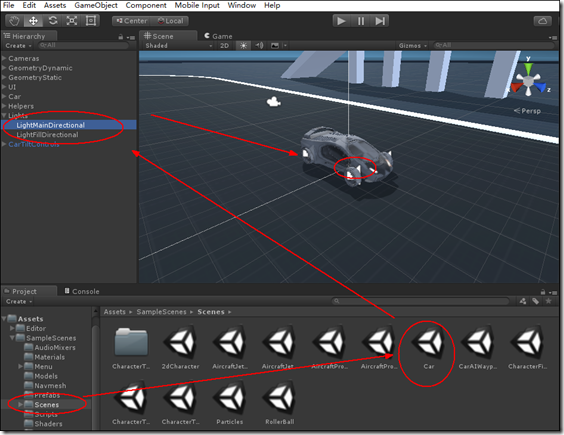Click Project search field
The height and width of the screenshot is (435, 564).
click(420, 301)
